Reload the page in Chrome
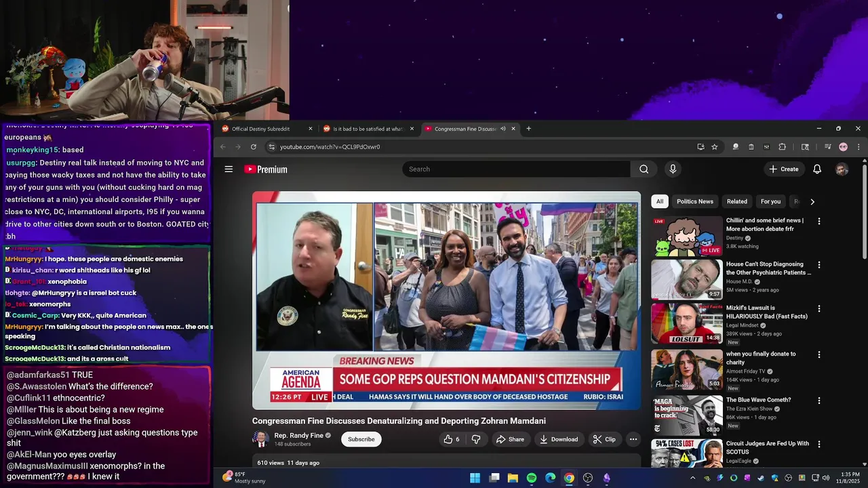Viewport: 868px width, 488px height. click(254, 147)
